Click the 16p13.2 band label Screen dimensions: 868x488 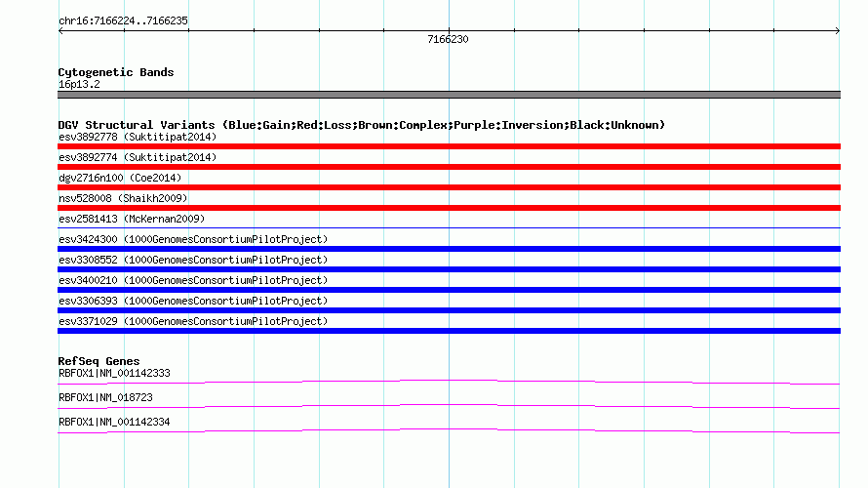[x=79, y=84]
